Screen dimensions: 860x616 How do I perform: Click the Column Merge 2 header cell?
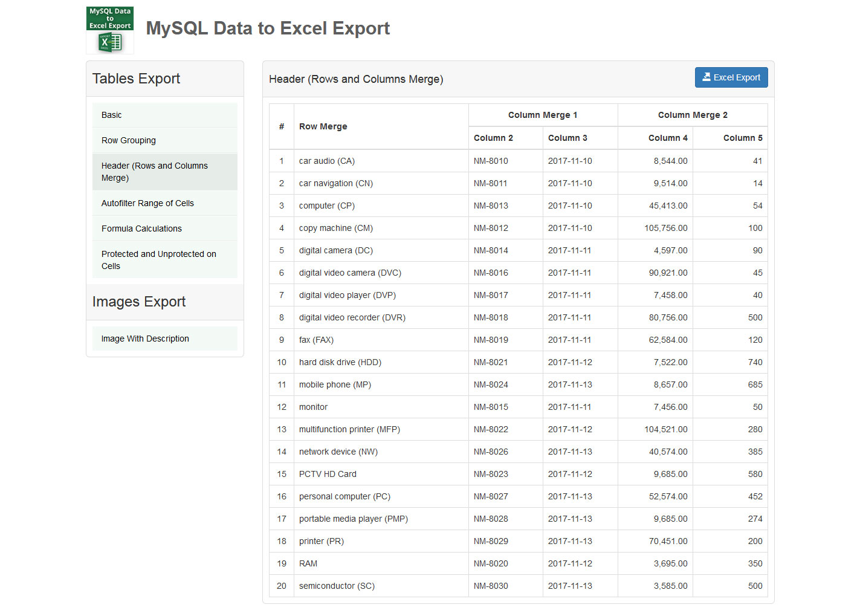(x=693, y=115)
